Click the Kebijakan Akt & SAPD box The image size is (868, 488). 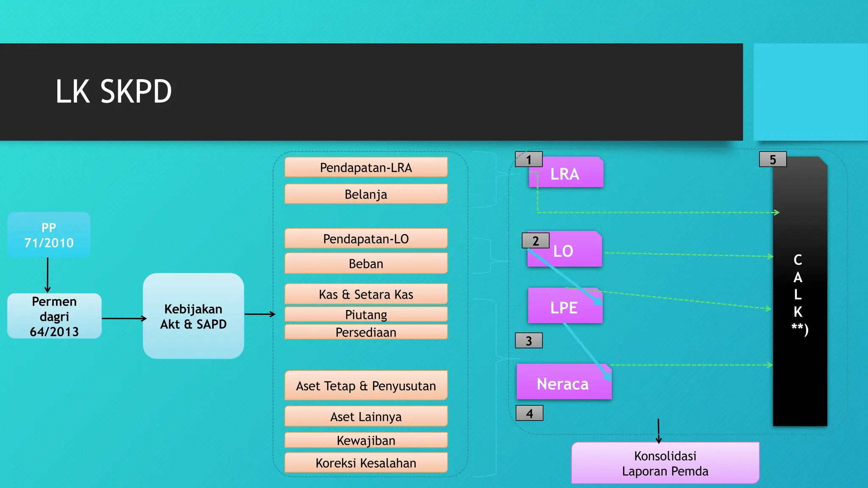point(193,316)
